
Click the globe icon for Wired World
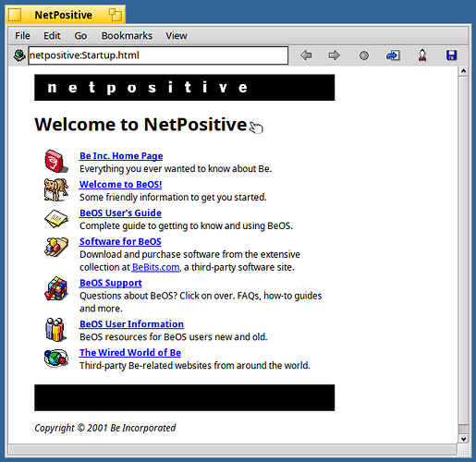(56, 358)
